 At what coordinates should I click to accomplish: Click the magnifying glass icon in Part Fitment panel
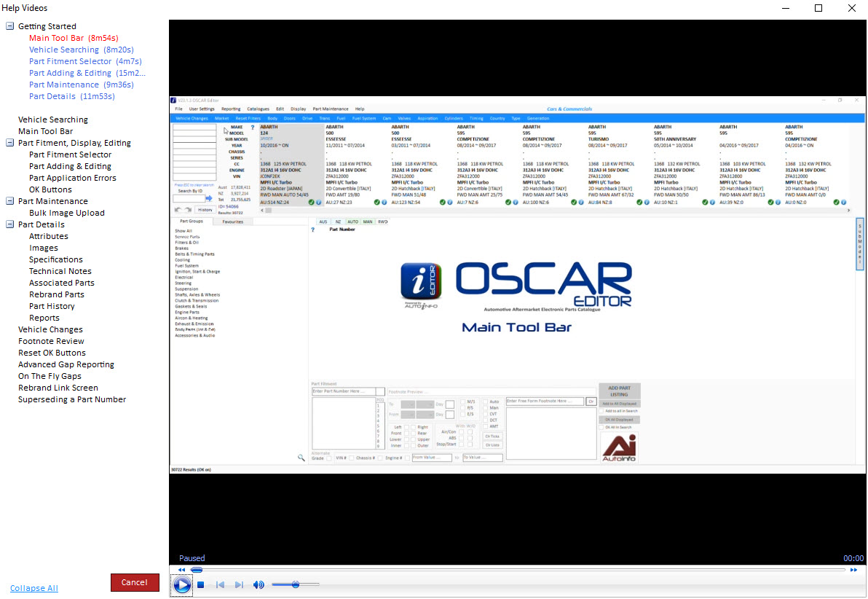(x=301, y=457)
